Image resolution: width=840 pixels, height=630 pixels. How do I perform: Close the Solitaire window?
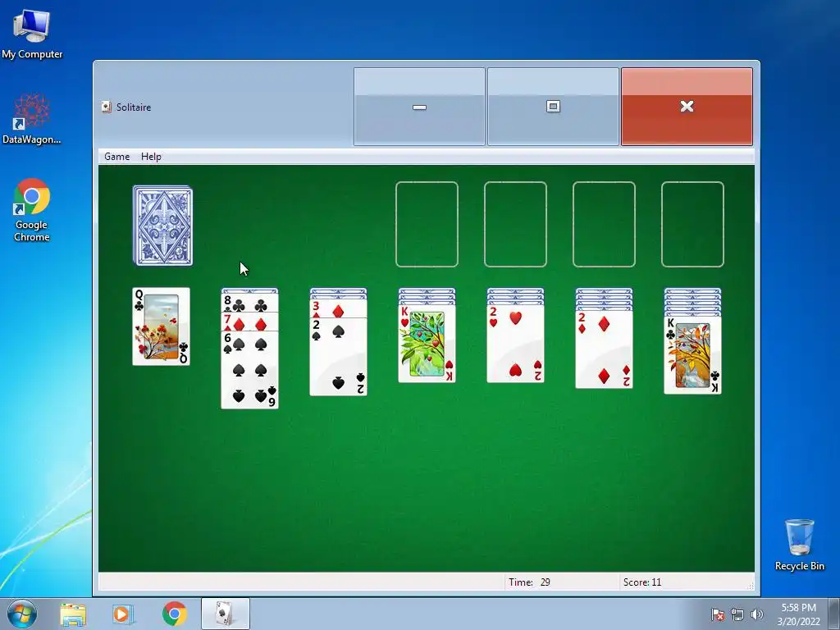click(x=687, y=107)
